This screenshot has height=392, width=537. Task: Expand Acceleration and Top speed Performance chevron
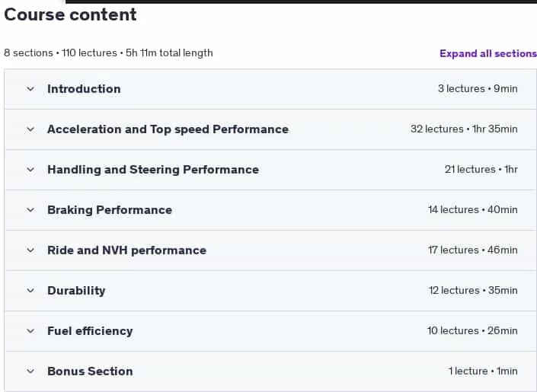tap(30, 129)
